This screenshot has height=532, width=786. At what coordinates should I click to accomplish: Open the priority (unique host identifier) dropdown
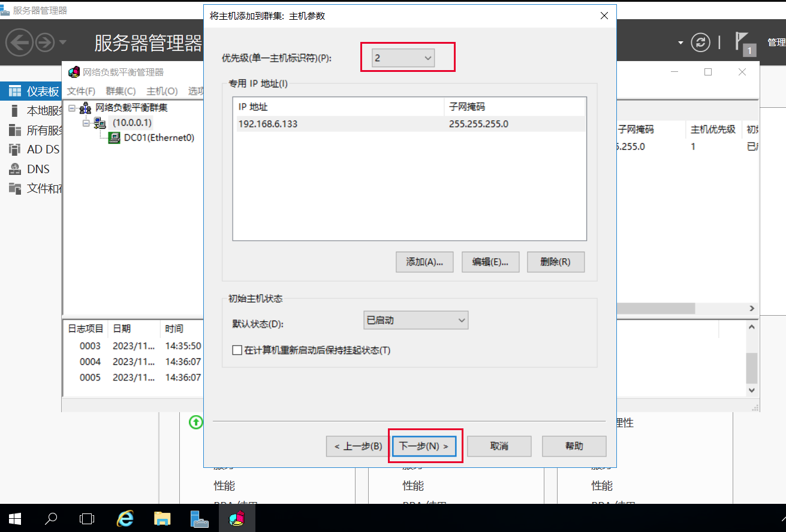tap(403, 58)
